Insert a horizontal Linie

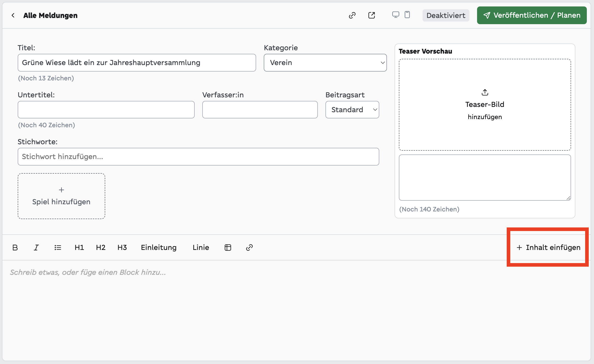pyautogui.click(x=201, y=248)
